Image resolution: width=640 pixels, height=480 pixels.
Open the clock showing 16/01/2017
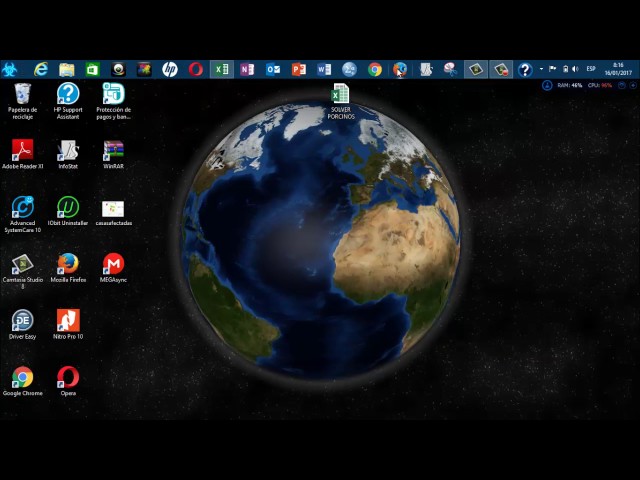pos(618,69)
